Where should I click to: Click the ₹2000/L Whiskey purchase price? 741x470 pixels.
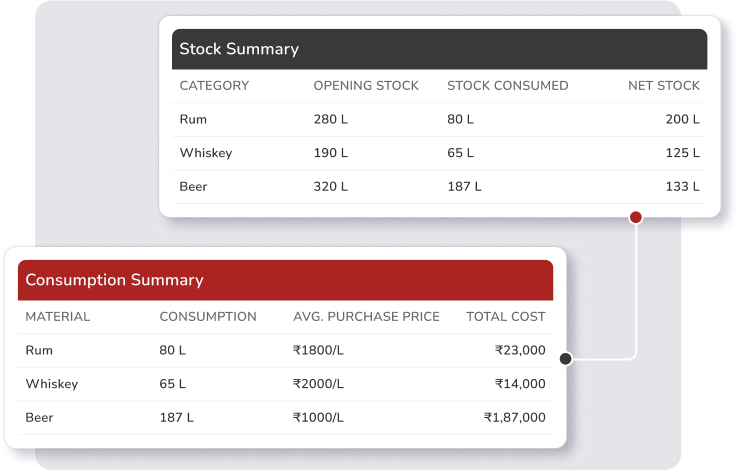[x=319, y=384]
